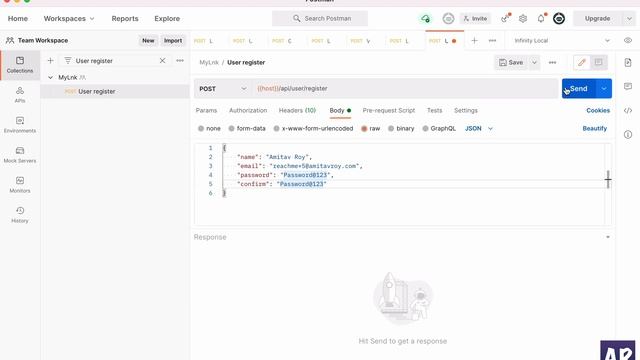
Task: Click the capture requests satellite icon
Action: [x=506, y=18]
